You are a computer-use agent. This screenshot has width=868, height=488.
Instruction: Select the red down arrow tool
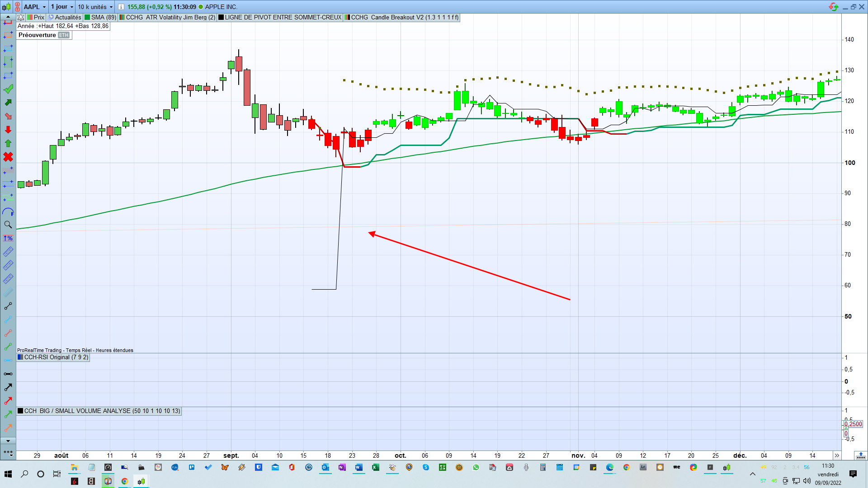(x=8, y=130)
